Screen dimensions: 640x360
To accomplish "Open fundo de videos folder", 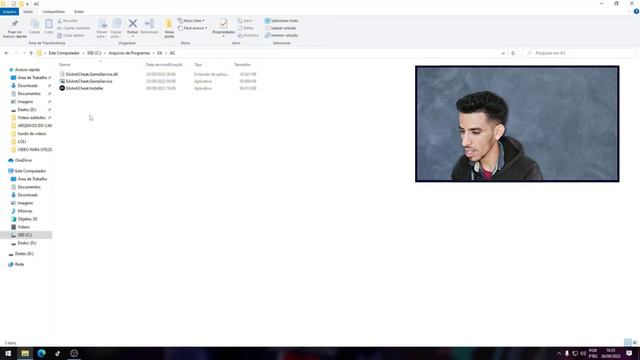I will click(x=32, y=133).
